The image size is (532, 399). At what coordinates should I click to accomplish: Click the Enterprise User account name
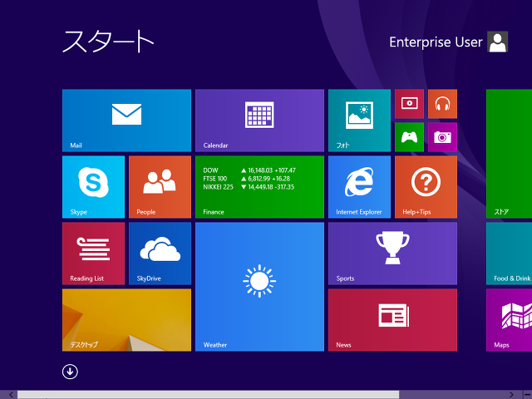point(436,42)
